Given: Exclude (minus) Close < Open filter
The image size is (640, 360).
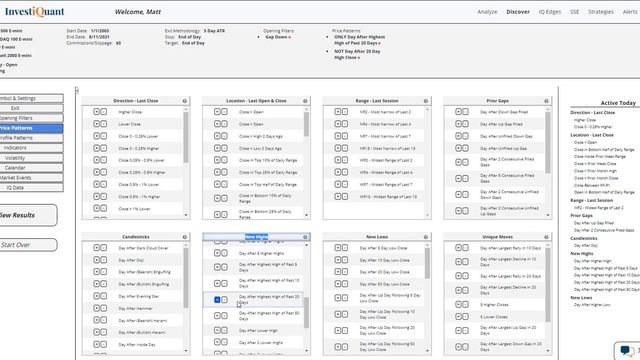Looking at the screenshot, I should [x=224, y=124].
